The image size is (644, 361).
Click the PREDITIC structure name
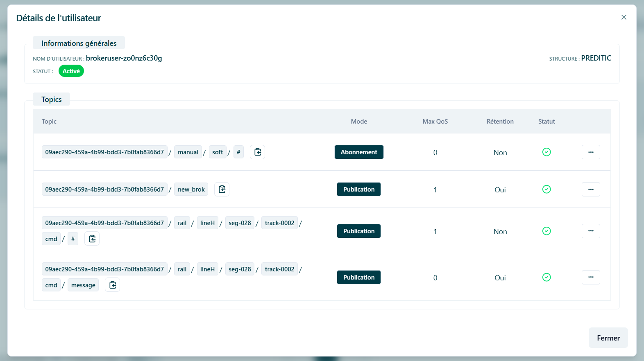596,58
